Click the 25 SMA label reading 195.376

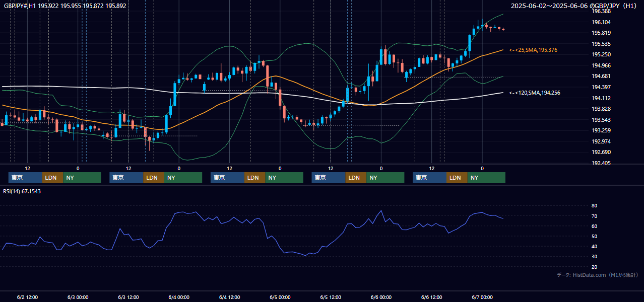click(x=533, y=50)
